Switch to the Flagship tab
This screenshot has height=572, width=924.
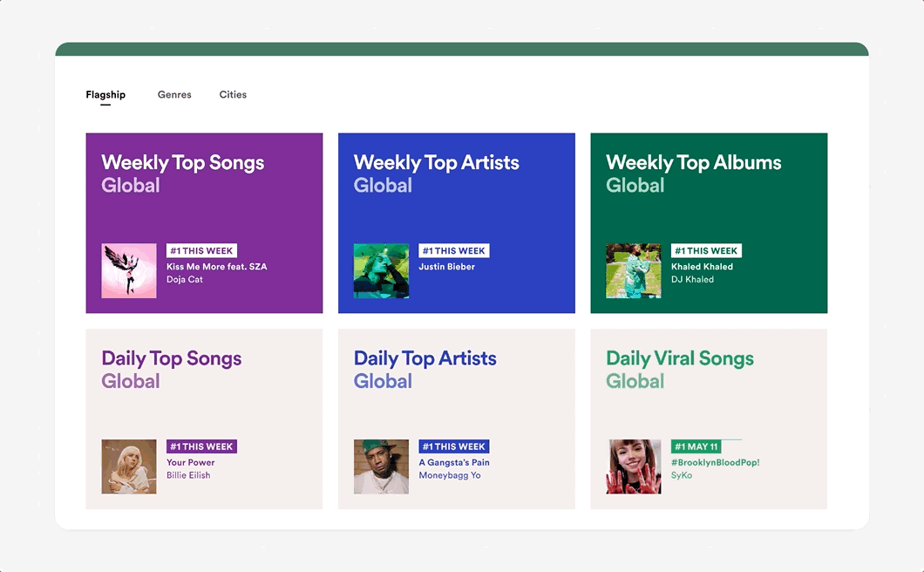click(105, 94)
